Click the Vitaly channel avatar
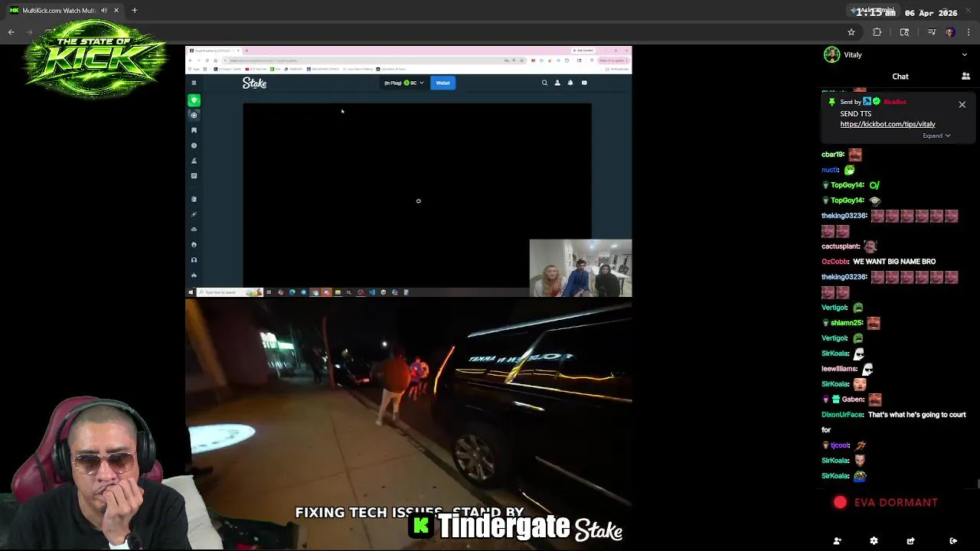980x551 pixels. [831, 54]
